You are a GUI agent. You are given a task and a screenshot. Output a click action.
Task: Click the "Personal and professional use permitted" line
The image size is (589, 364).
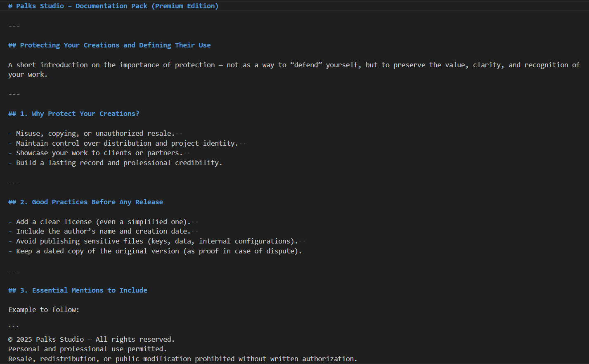(88, 349)
